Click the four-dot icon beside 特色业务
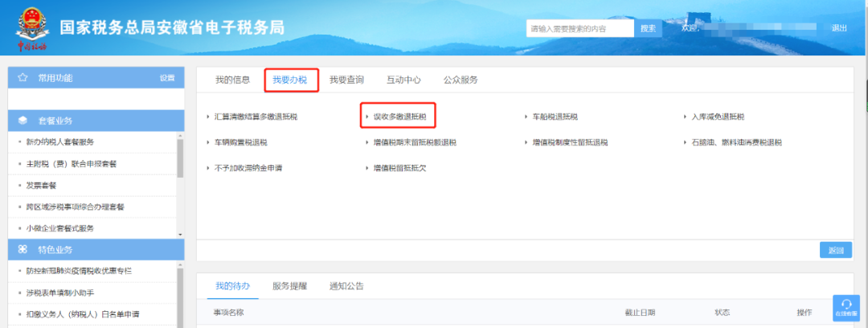 point(23,250)
